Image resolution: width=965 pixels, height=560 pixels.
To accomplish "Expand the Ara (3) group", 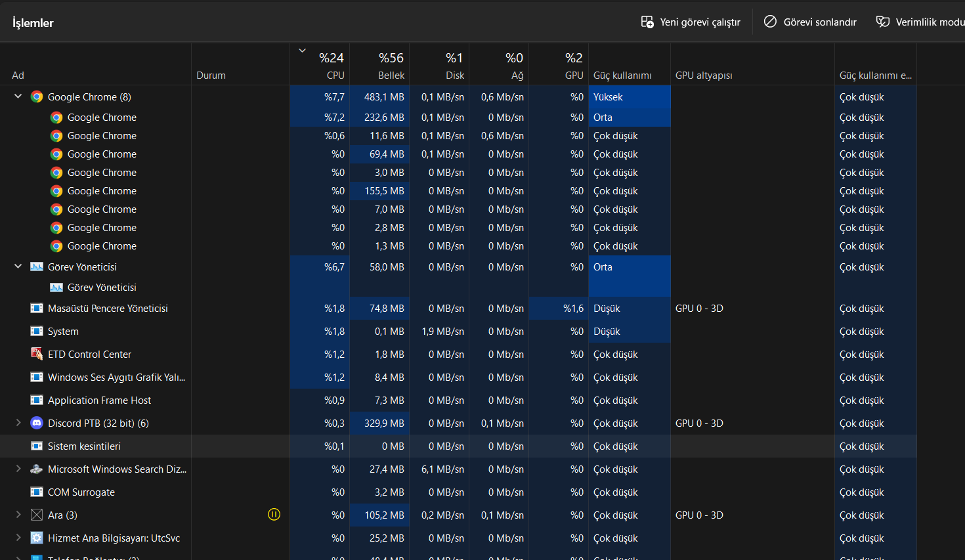I will point(18,515).
